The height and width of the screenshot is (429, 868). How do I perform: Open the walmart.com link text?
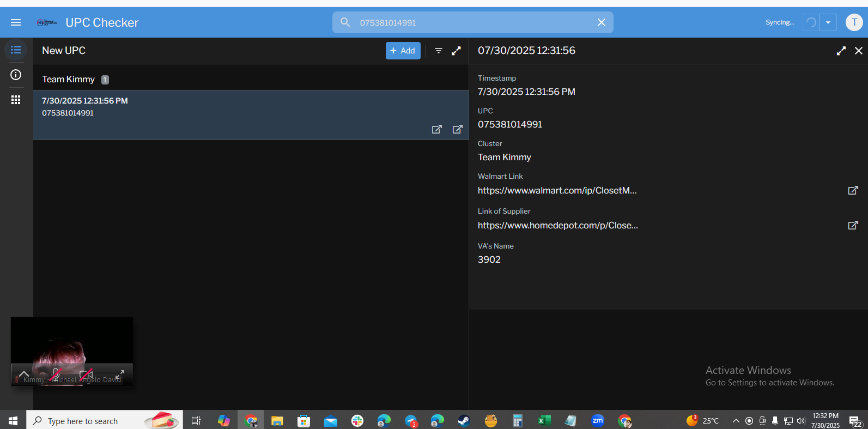click(557, 190)
